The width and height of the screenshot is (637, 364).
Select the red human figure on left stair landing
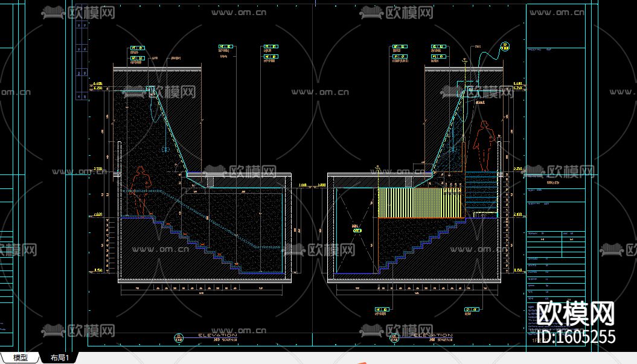pos(139,191)
